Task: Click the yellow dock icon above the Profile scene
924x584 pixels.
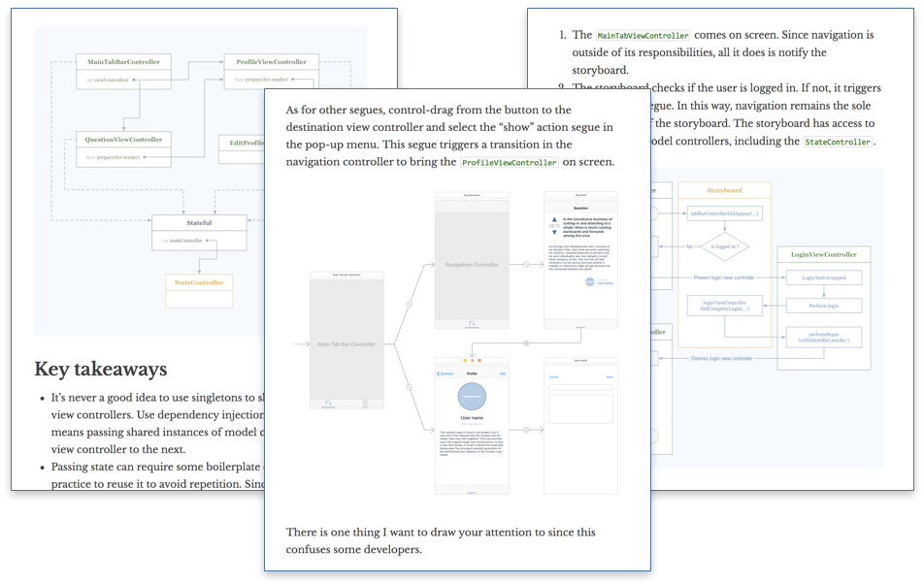Action: point(465,360)
